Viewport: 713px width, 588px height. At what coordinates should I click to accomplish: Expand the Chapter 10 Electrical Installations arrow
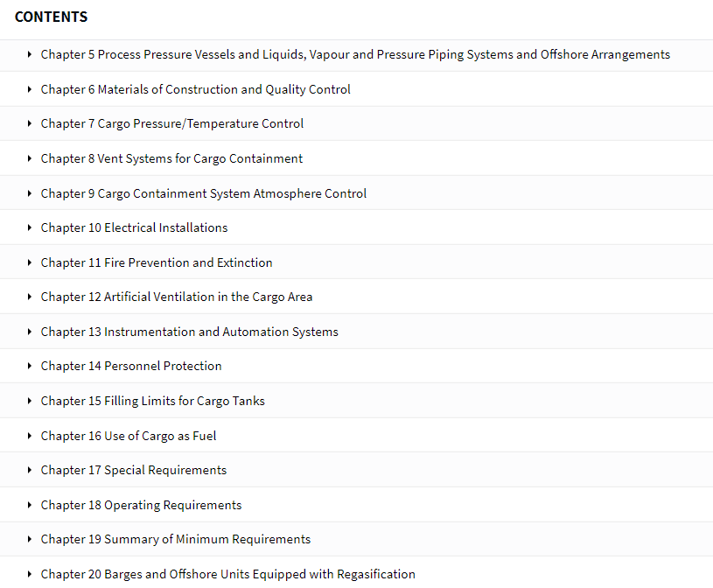[30, 227]
